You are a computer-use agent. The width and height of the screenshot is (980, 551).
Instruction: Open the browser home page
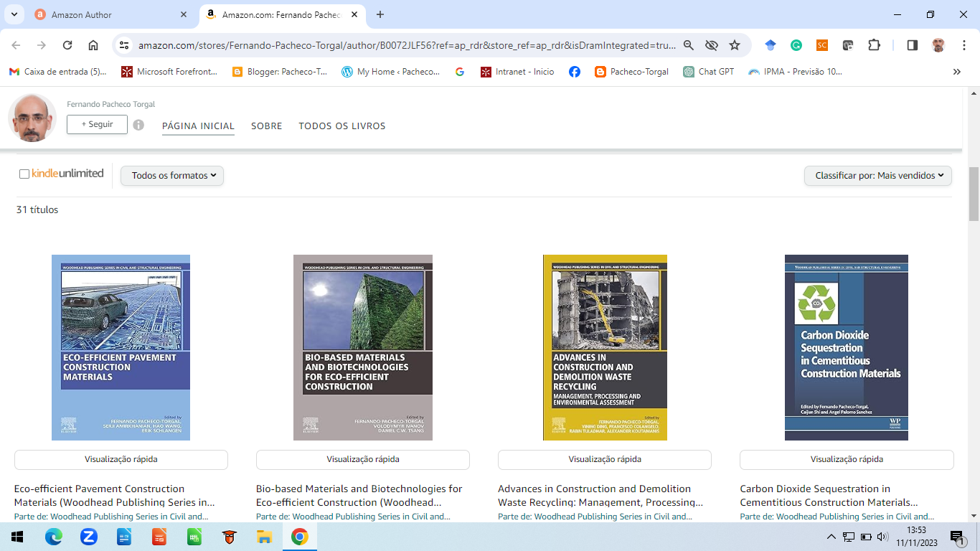point(93,45)
